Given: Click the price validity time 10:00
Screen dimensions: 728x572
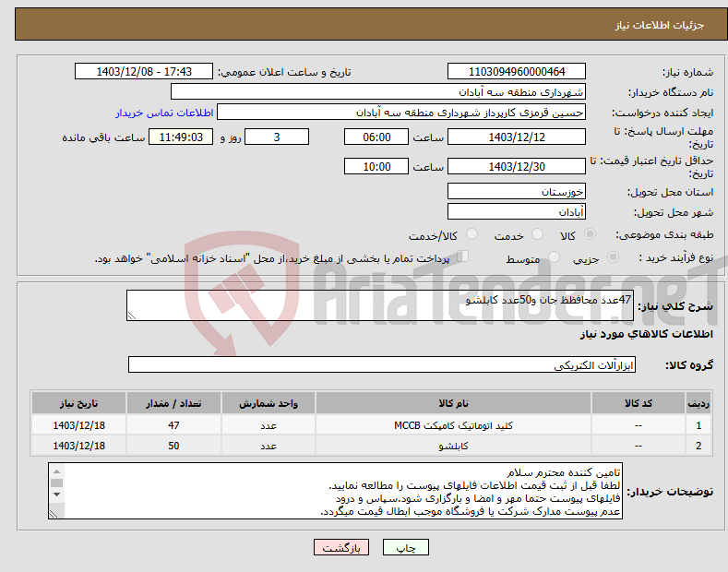Looking at the screenshot, I should point(376,166).
